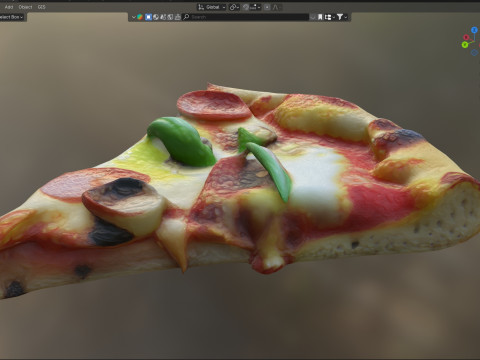Image resolution: width=480 pixels, height=360 pixels.
Task: Select the highlighted blue filter icon
Action: coord(148,17)
